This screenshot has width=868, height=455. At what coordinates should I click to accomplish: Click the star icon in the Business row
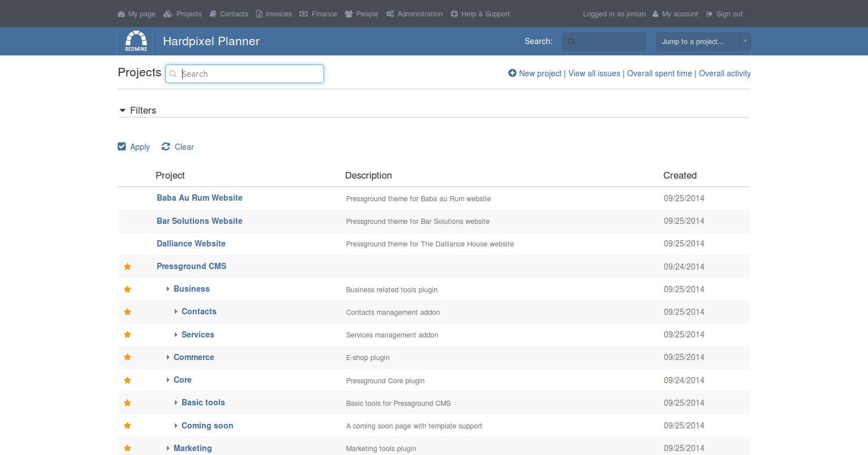pyautogui.click(x=128, y=289)
